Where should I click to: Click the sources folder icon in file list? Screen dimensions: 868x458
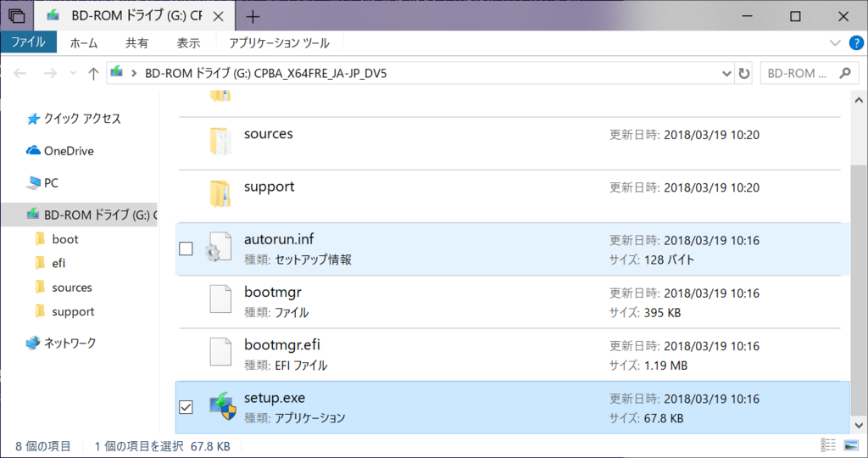pos(220,141)
